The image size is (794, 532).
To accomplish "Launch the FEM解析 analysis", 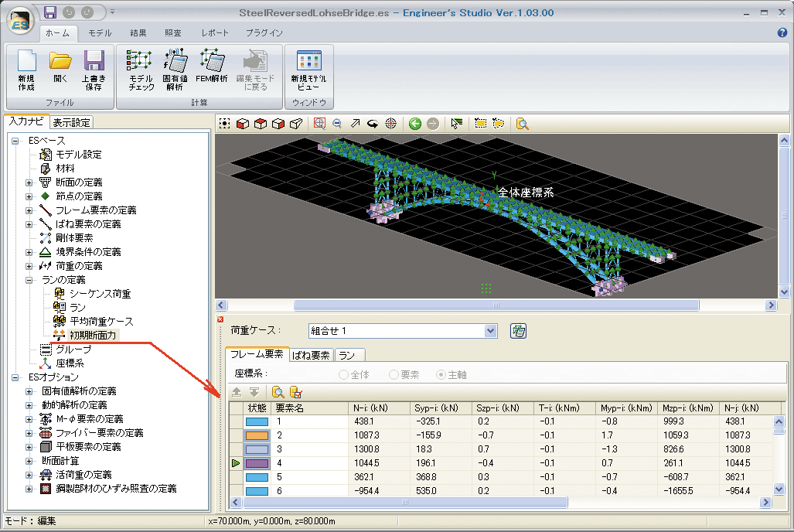I will pyautogui.click(x=212, y=66).
